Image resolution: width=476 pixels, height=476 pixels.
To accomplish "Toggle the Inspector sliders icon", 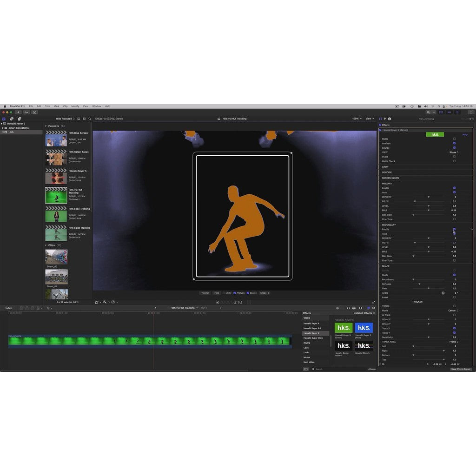I will 457,112.
